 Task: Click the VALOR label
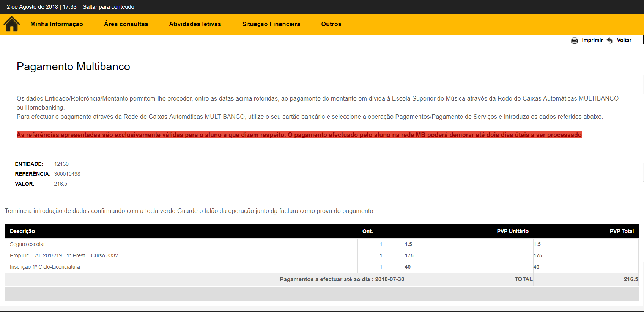point(25,184)
